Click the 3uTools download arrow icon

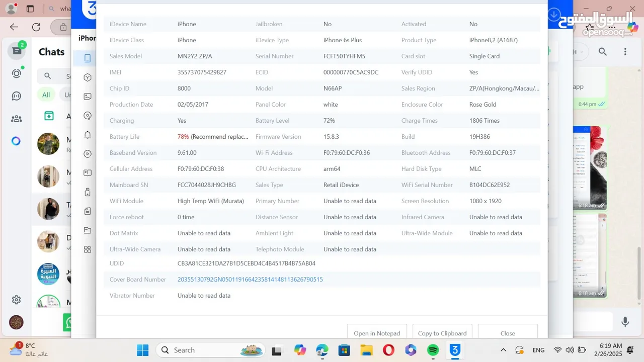(x=554, y=15)
